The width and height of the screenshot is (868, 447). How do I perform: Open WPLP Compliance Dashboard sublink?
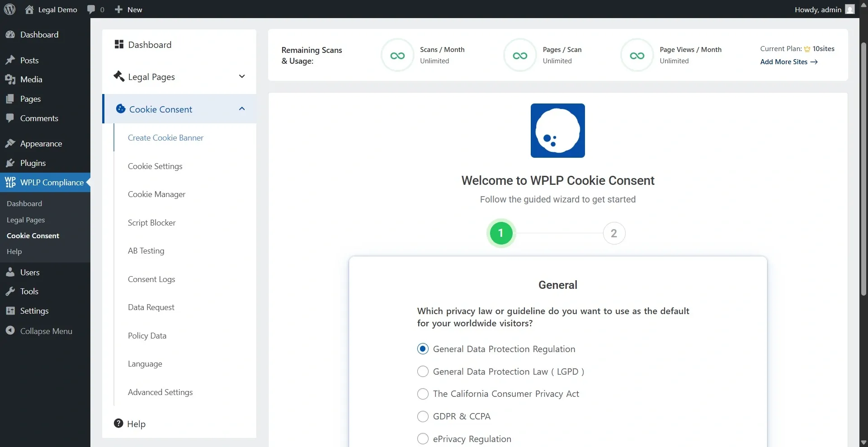click(24, 204)
